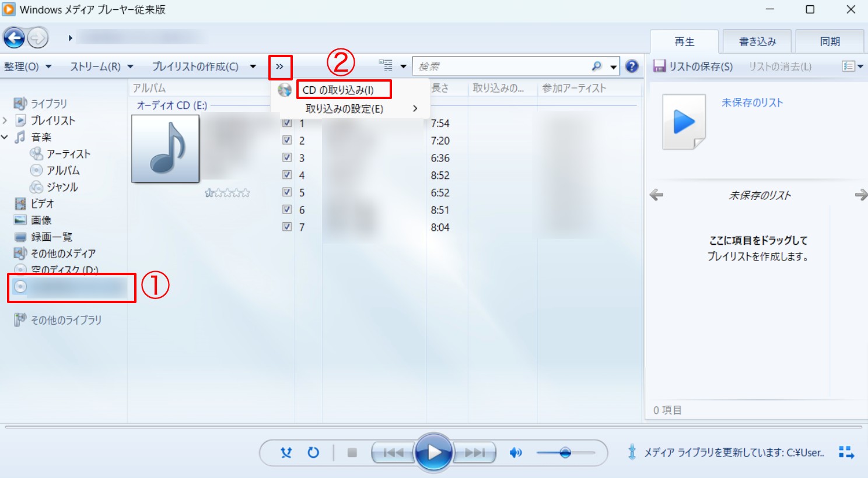The image size is (868, 478).
Task: Adjust the volume slider
Action: pos(565,452)
